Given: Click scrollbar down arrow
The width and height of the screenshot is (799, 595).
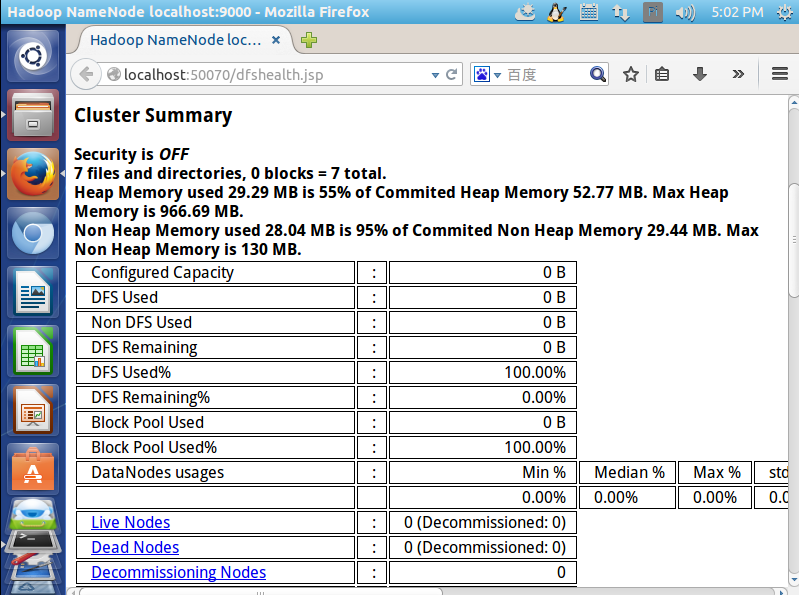Looking at the screenshot, I should tap(793, 580).
